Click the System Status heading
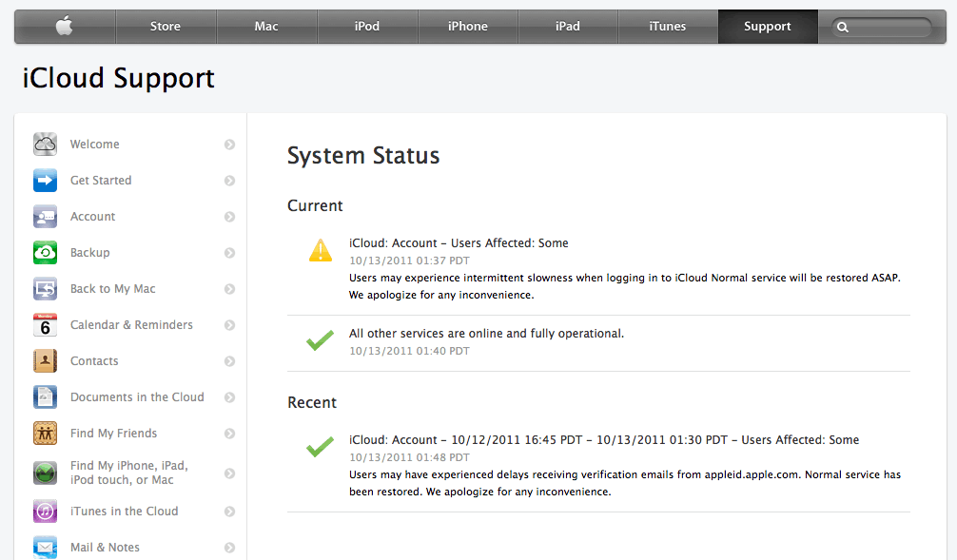This screenshot has width=957, height=560. pyautogui.click(x=363, y=156)
